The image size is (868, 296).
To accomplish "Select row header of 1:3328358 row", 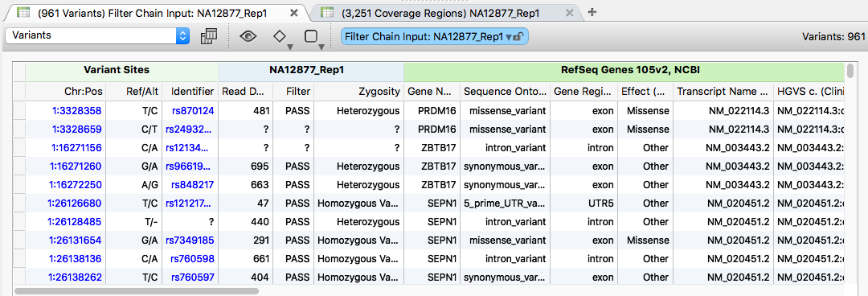I will 19,111.
